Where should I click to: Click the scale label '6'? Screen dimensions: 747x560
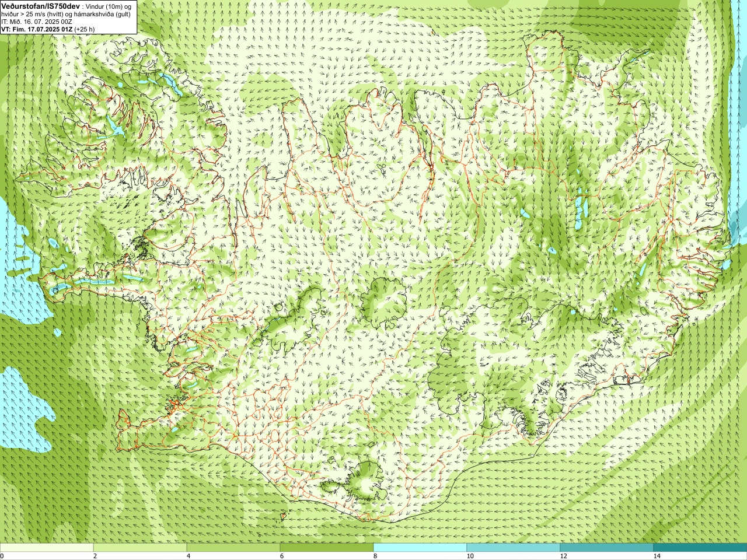(282, 556)
